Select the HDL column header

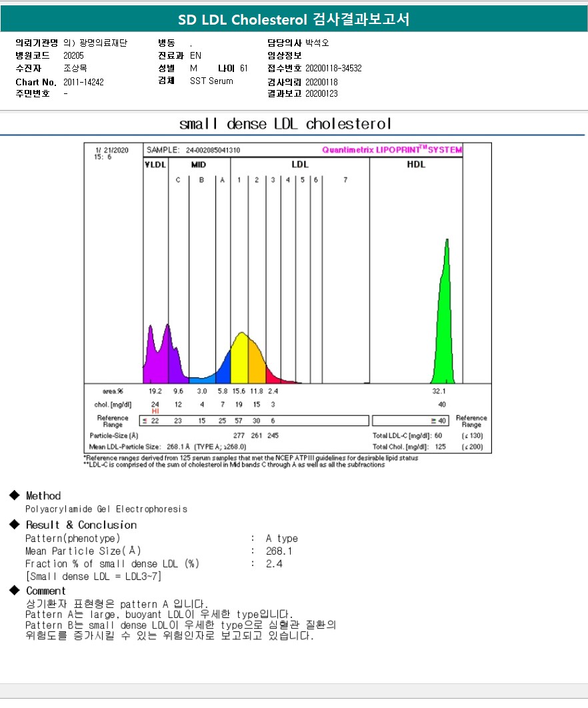(x=416, y=165)
